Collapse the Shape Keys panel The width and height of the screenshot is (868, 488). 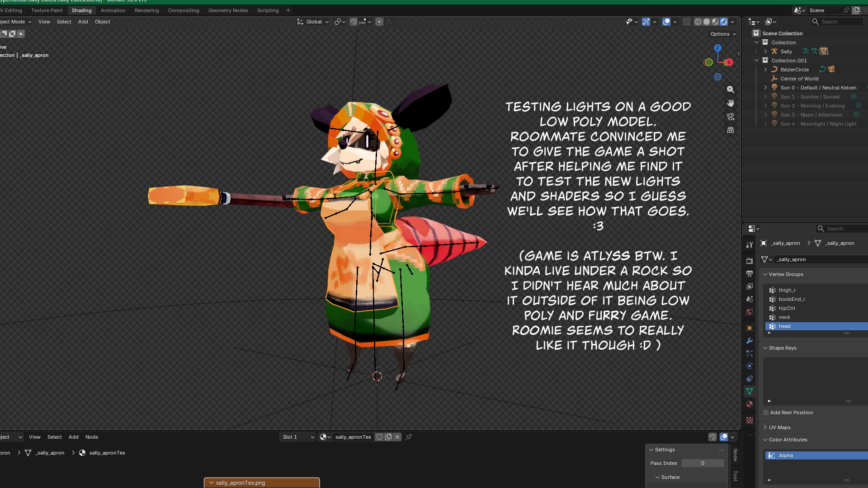point(765,348)
